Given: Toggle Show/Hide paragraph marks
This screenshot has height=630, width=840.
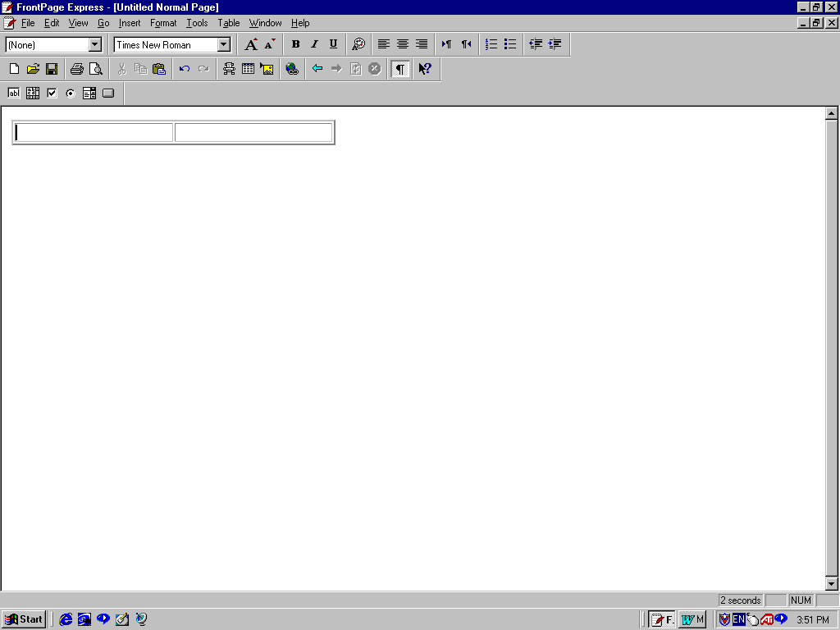Looking at the screenshot, I should [399, 69].
